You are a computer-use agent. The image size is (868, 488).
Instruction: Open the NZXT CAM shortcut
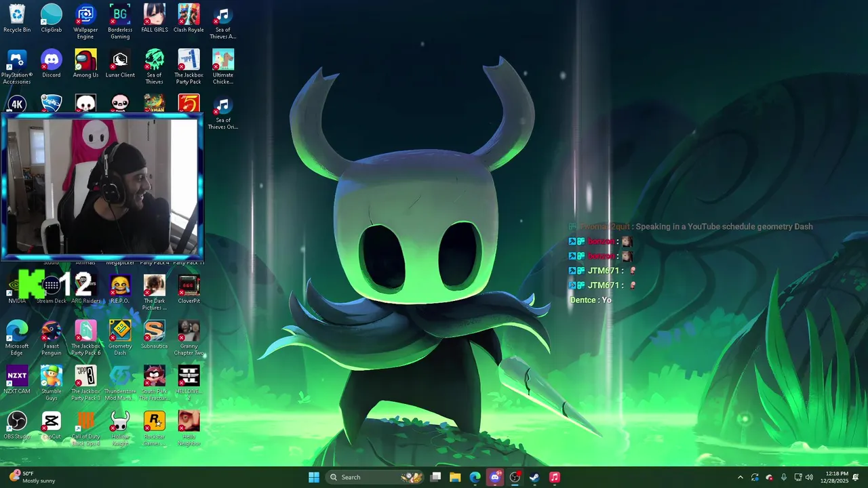point(17,380)
